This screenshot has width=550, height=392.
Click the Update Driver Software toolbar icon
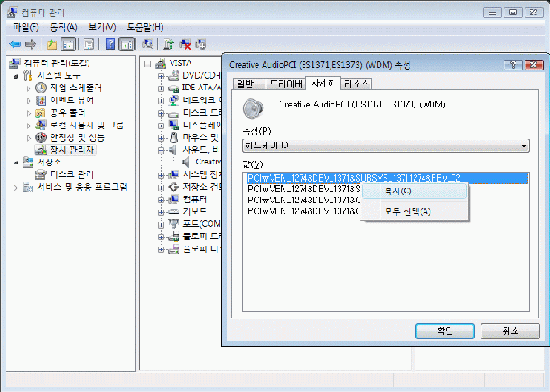click(x=169, y=44)
